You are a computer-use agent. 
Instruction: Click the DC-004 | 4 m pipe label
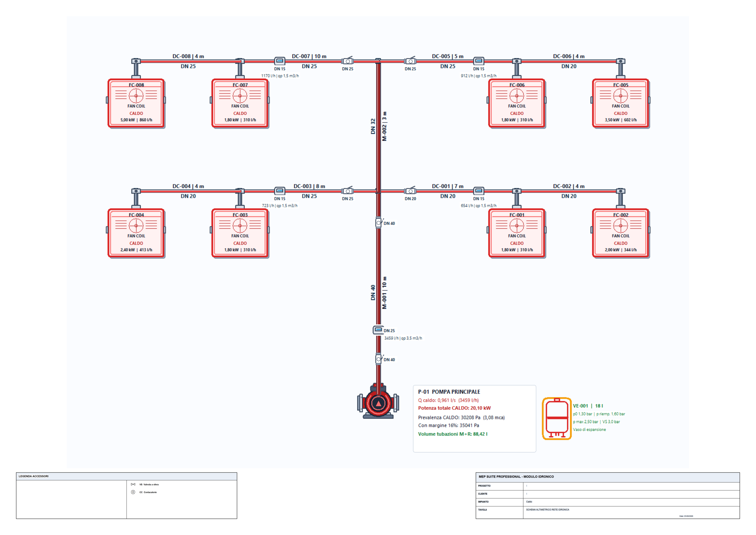[188, 186]
